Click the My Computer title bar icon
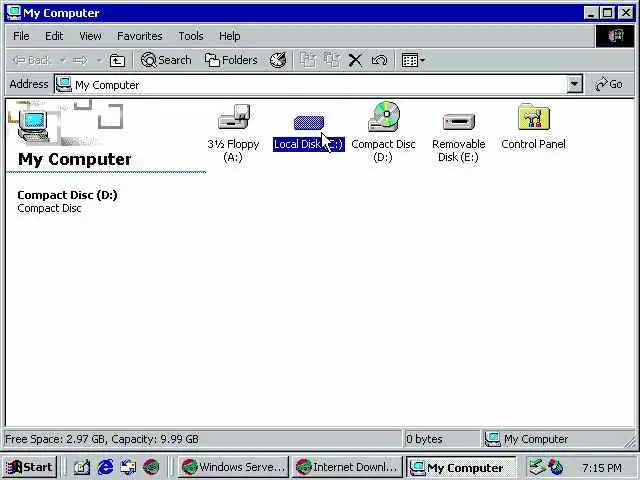This screenshot has width=640, height=480. (x=13, y=13)
